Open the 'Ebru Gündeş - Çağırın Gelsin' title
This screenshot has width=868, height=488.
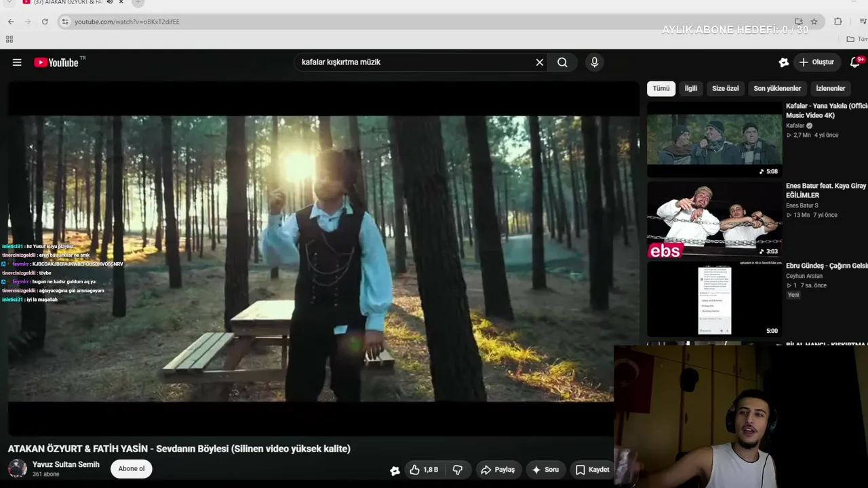click(x=827, y=266)
